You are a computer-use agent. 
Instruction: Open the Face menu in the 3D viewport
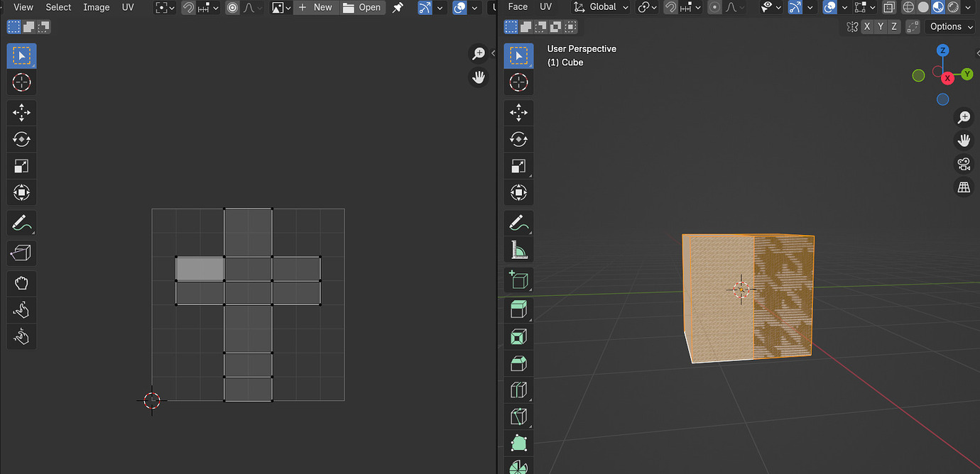pos(516,7)
